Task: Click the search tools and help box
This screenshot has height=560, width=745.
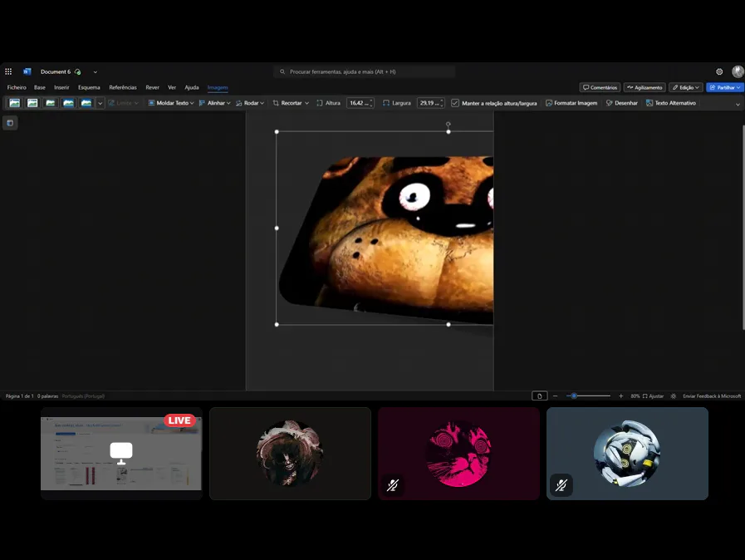Action: pyautogui.click(x=365, y=71)
